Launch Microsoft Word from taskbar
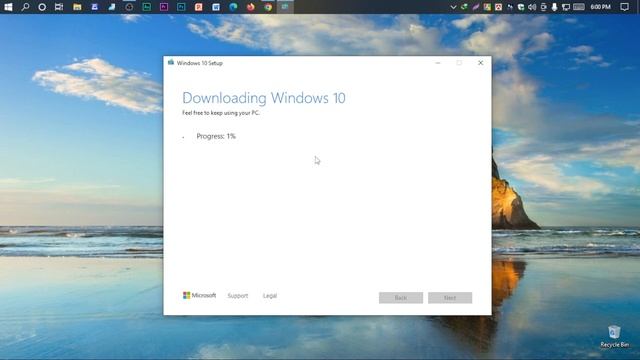 [x=216, y=7]
